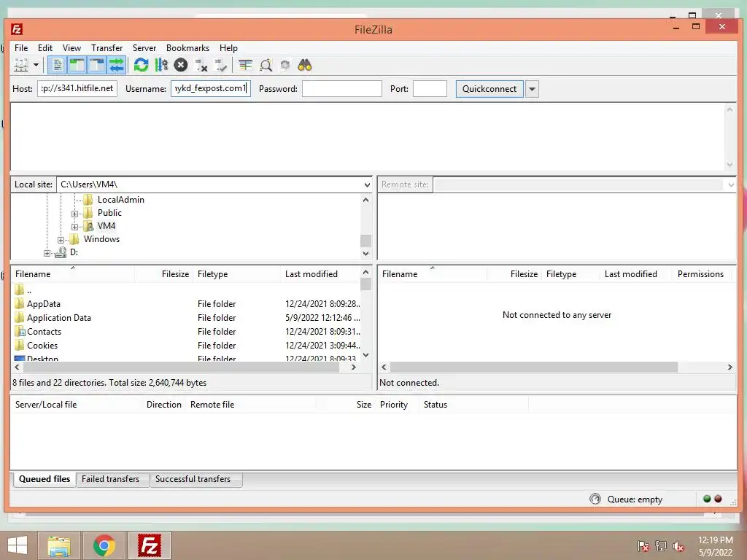The image size is (747, 560).
Task: Open the Site Manager dropdown arrow
Action: click(x=36, y=65)
